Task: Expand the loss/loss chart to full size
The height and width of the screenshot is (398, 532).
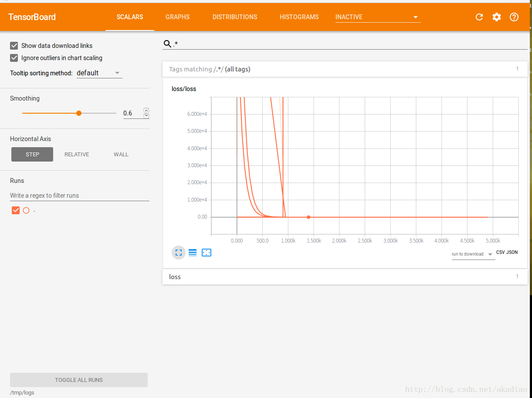Action: tap(179, 253)
